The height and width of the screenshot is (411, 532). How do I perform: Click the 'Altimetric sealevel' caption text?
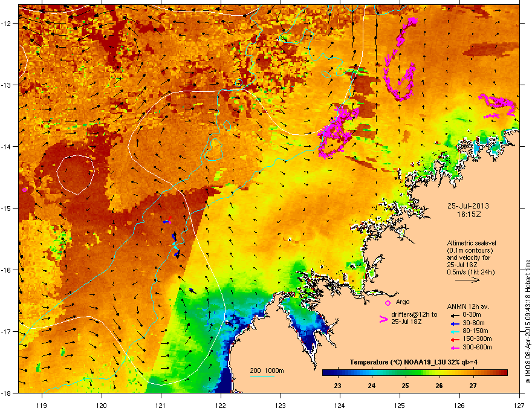[x=472, y=243]
